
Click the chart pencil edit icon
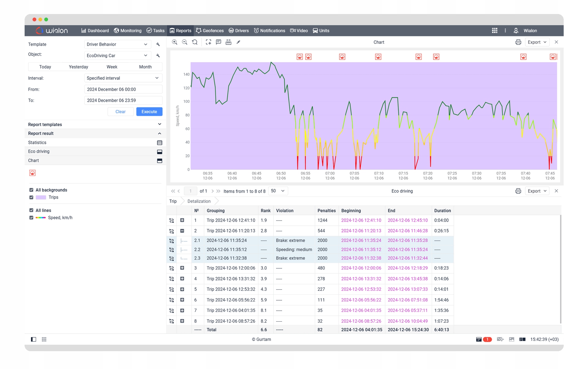click(x=238, y=42)
